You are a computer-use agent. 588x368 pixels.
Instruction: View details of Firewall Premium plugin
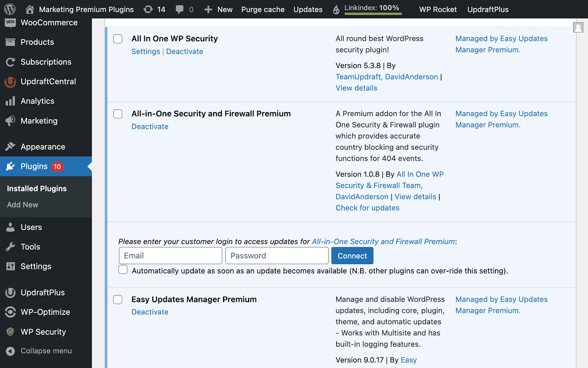[x=415, y=197]
